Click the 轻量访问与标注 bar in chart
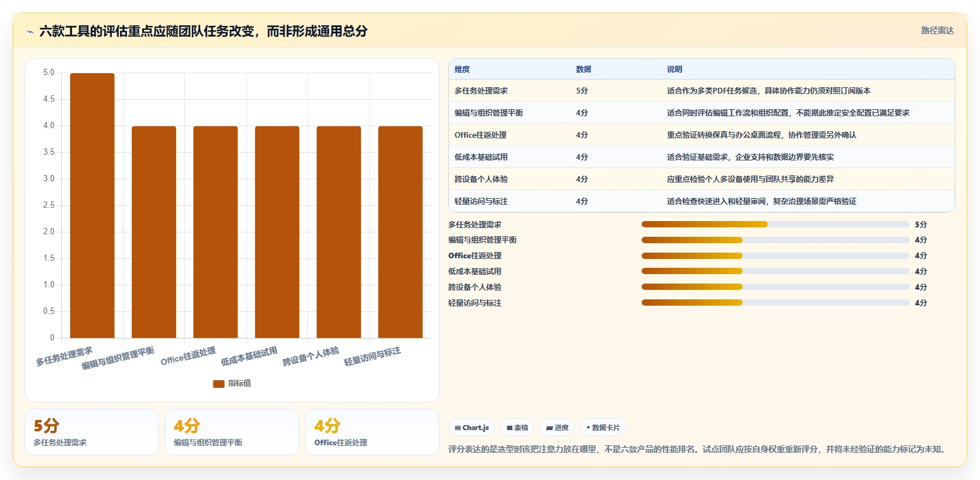This screenshot has height=480, width=980. (400, 232)
